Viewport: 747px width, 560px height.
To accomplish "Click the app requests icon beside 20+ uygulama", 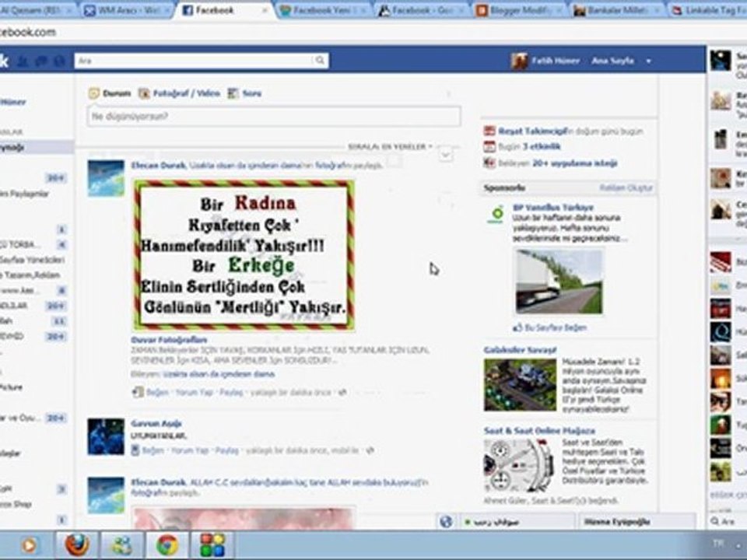I will tap(489, 163).
